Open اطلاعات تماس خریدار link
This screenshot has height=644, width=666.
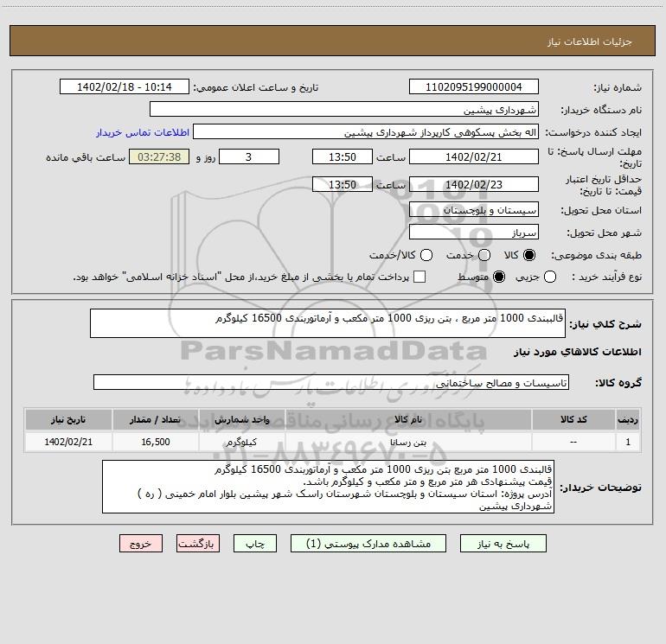[143, 132]
